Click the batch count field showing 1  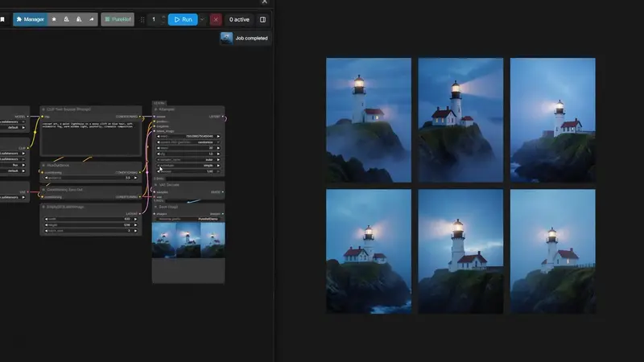pos(154,19)
